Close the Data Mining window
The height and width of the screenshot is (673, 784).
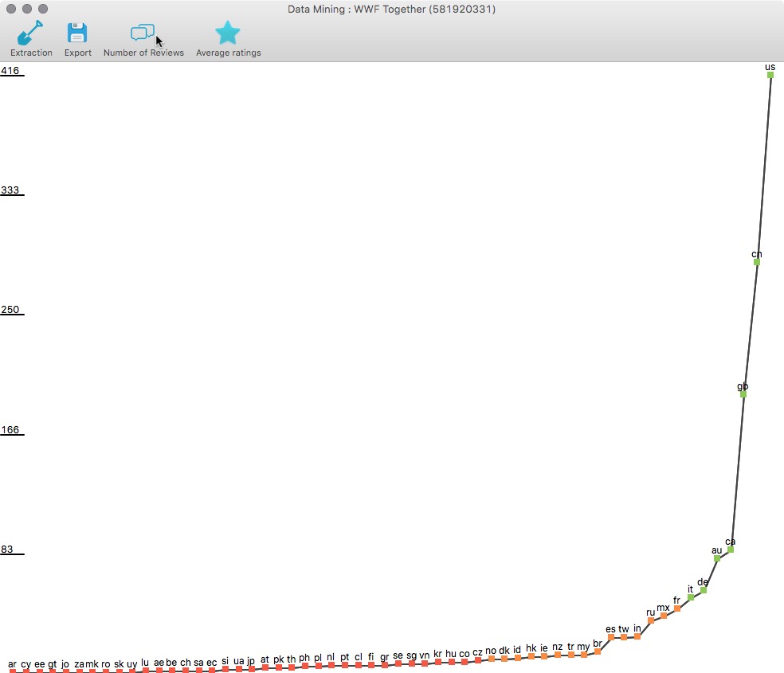point(11,9)
